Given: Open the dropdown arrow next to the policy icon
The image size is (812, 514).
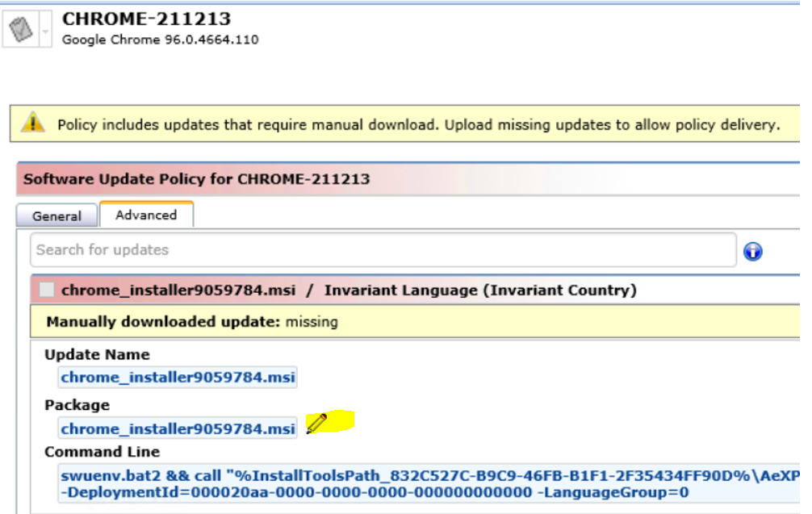Looking at the screenshot, I should click(x=45, y=31).
